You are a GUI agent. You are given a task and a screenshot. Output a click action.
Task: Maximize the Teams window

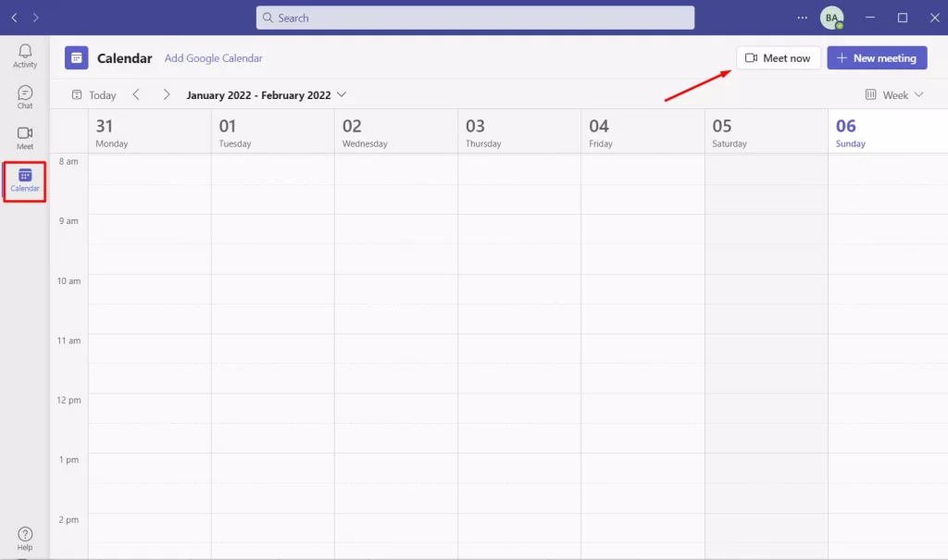[903, 18]
